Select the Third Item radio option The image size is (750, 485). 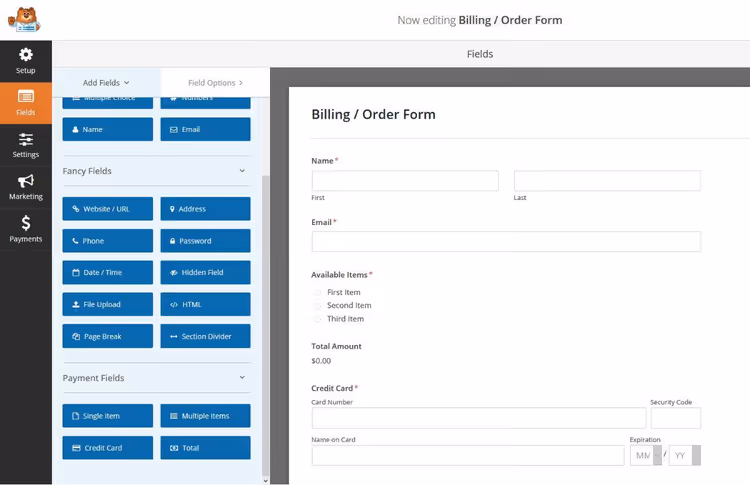point(317,319)
